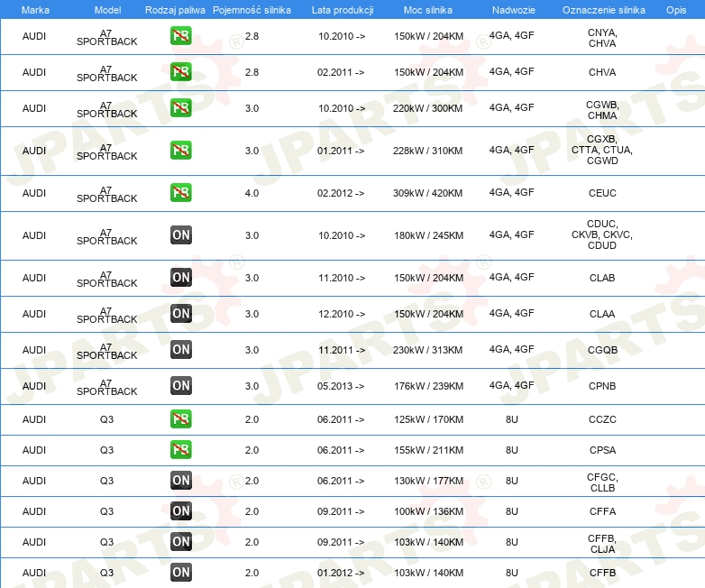Click the 02.2012 -> production date
The height and width of the screenshot is (588, 705).
click(x=341, y=193)
